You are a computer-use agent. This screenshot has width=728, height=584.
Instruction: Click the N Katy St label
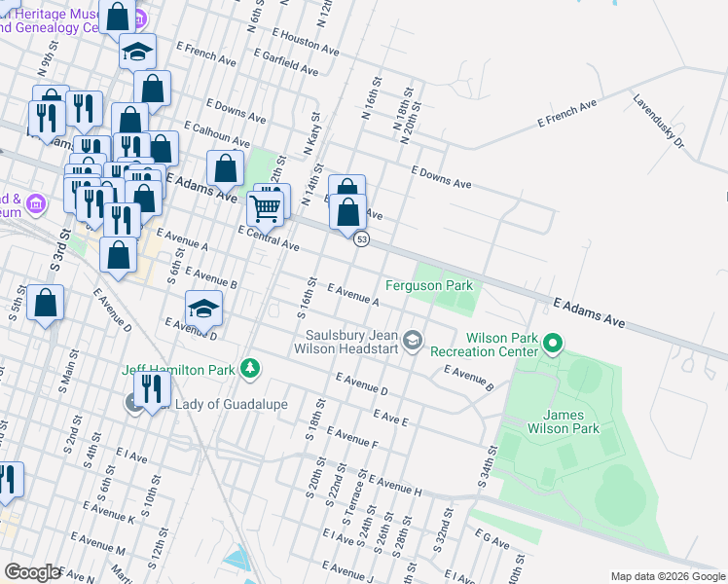(x=312, y=133)
